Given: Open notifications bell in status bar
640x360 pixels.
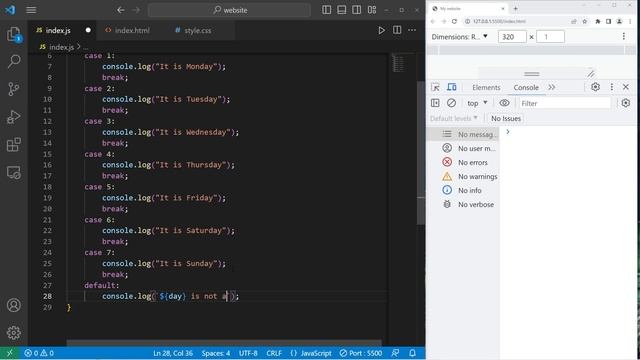Looking at the screenshot, I should (x=413, y=353).
